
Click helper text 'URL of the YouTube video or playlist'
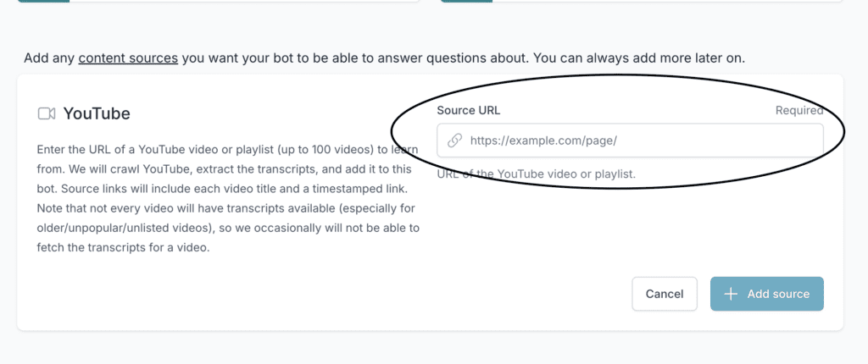[536, 174]
